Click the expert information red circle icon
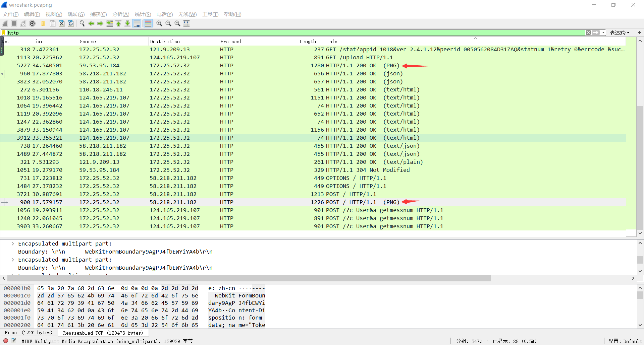Screen dimensions: 644x345 tap(6, 341)
